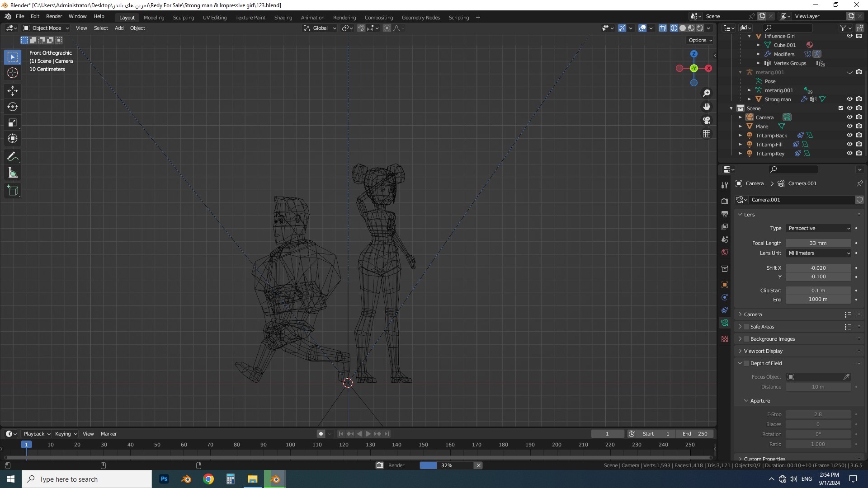868x488 pixels.
Task: Open the Physics properties tab icon
Action: (x=725, y=297)
